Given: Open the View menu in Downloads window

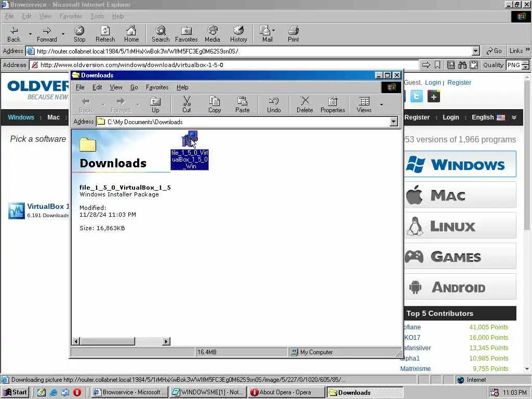Looking at the screenshot, I should [x=116, y=87].
